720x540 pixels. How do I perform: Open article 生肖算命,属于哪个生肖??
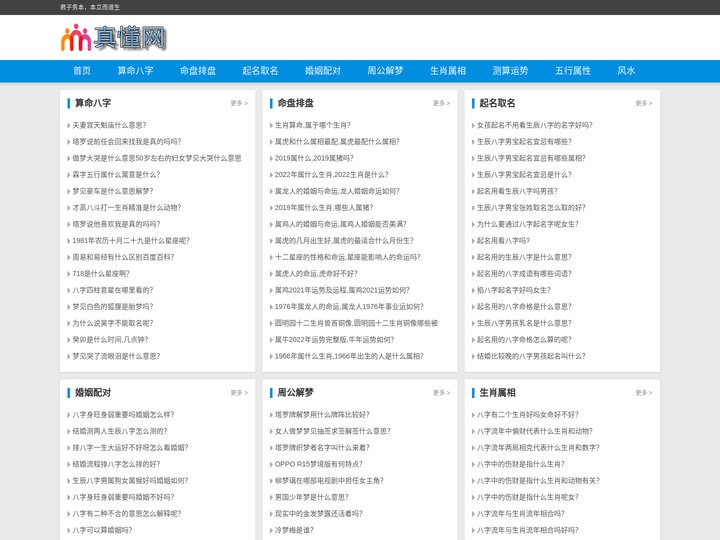(x=313, y=125)
